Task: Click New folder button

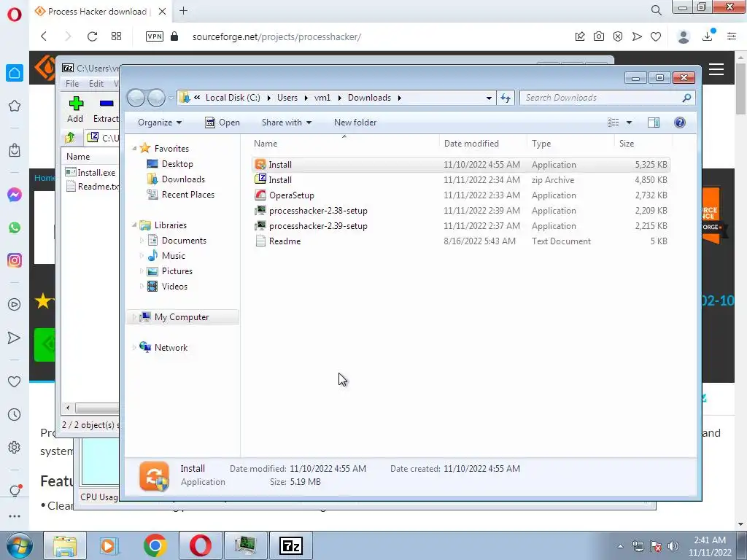Action: tap(355, 122)
